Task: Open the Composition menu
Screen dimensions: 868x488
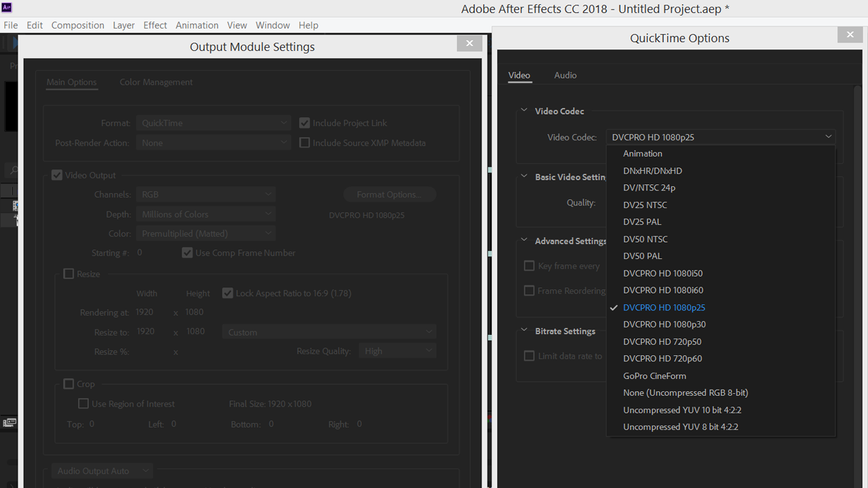Action: click(x=77, y=25)
